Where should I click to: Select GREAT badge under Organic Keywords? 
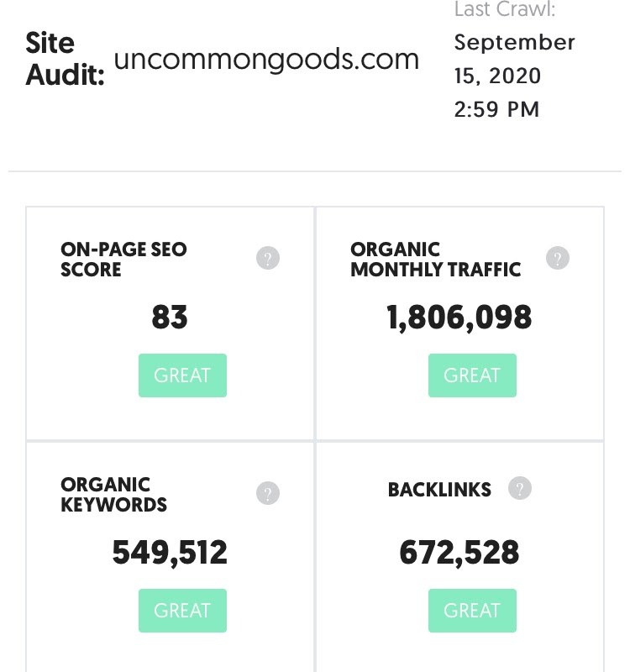coord(182,611)
